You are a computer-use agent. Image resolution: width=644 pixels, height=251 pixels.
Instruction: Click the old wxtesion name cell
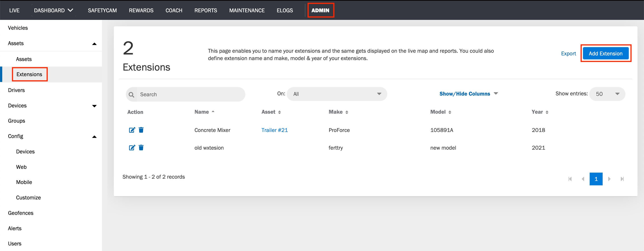[x=209, y=148]
